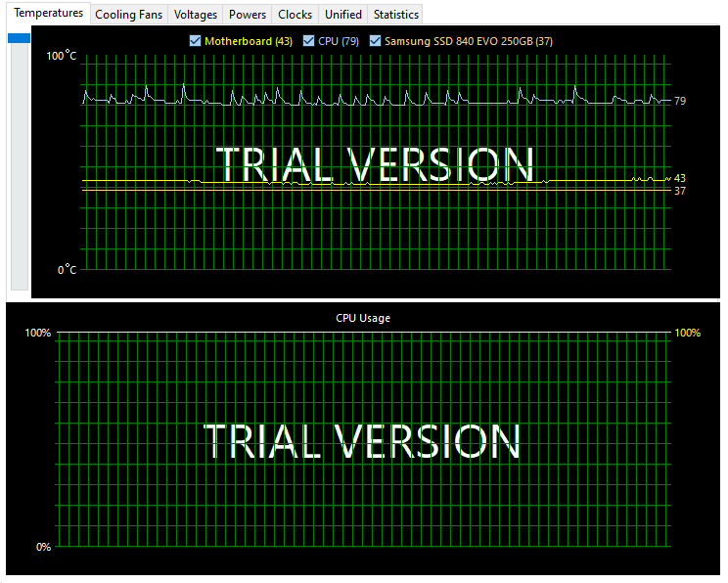Switch to the Temperatures tab
This screenshot has width=728, height=583.
click(48, 13)
